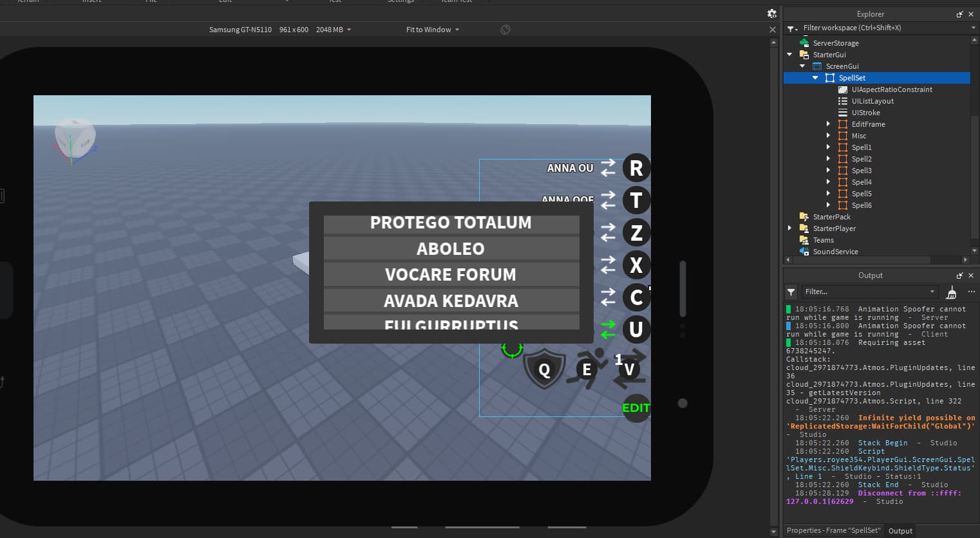Tap the round R keybind button
Screen dimensions: 980x538
(636, 168)
